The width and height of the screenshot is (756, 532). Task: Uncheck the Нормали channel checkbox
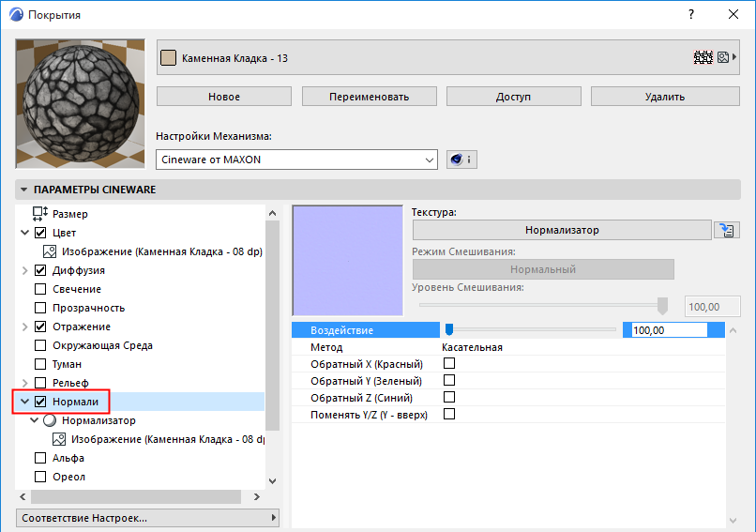pos(40,402)
